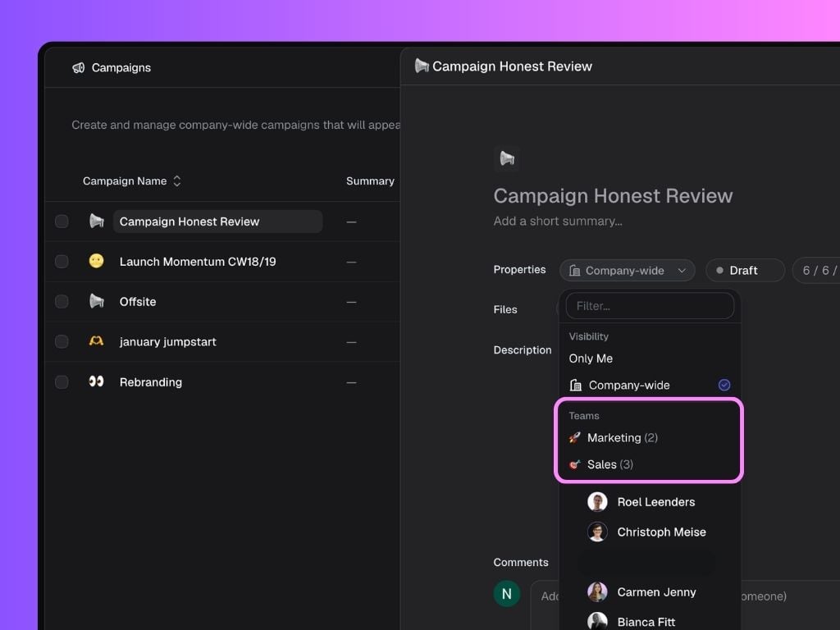Click heart-hands emoji of january jumpstart row
Viewport: 840px width, 630px height.
pos(97,340)
